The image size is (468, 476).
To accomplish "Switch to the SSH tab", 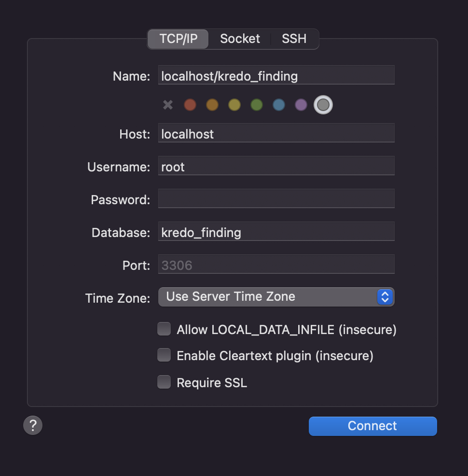I will pos(294,39).
